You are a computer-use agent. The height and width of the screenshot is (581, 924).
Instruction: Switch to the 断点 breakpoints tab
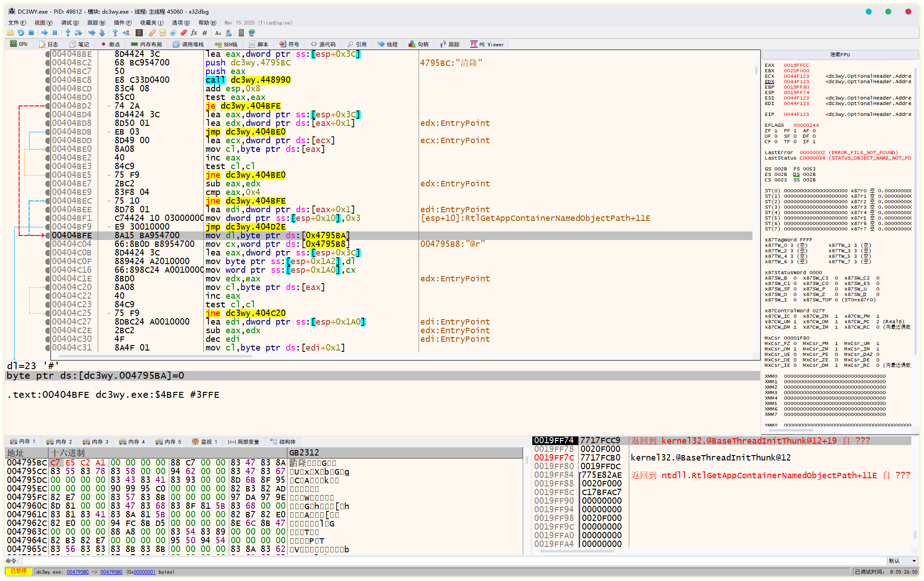click(x=111, y=45)
